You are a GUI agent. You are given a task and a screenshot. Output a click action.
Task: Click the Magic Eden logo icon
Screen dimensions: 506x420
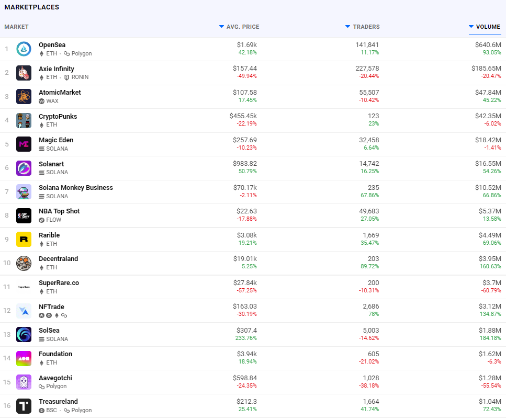tap(24, 144)
